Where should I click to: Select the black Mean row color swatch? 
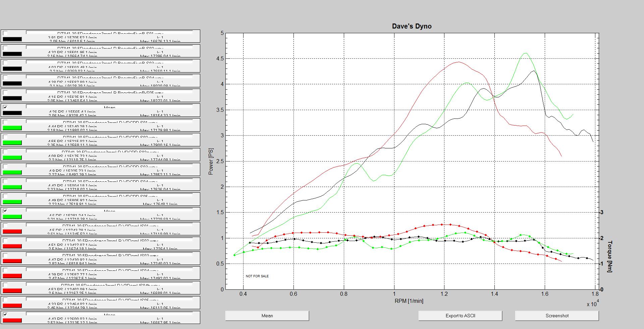12,113
